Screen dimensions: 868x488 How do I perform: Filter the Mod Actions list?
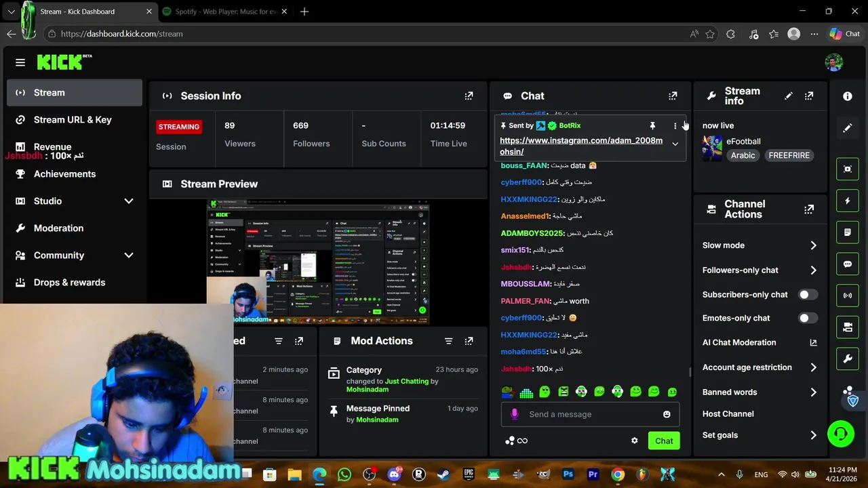[448, 341]
